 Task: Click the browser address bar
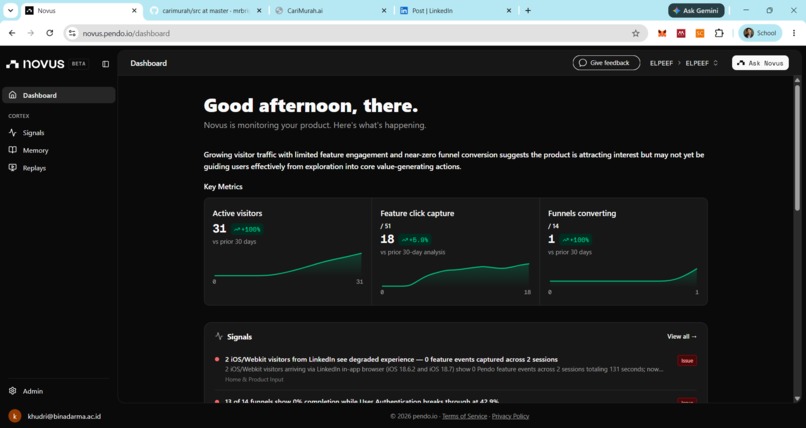pyautogui.click(x=355, y=33)
